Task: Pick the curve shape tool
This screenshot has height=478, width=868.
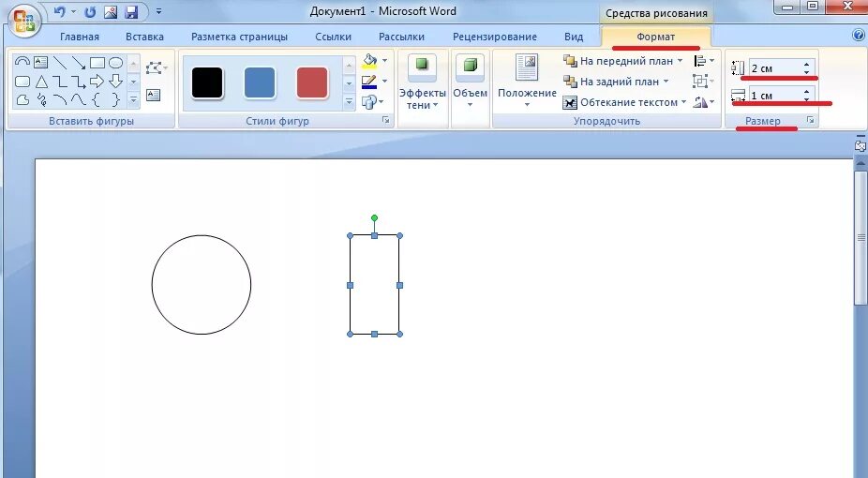Action: pyautogui.click(x=79, y=100)
